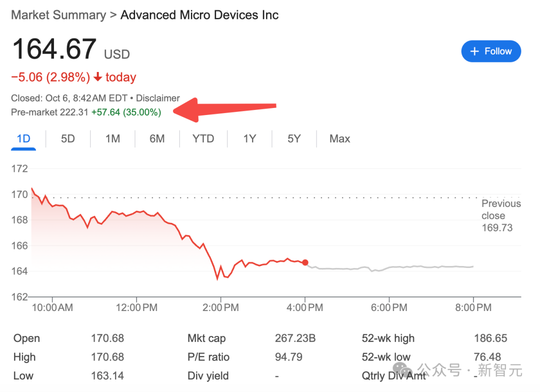The width and height of the screenshot is (540, 392).
Task: Click the Previous close 169.73 label
Action: (501, 215)
